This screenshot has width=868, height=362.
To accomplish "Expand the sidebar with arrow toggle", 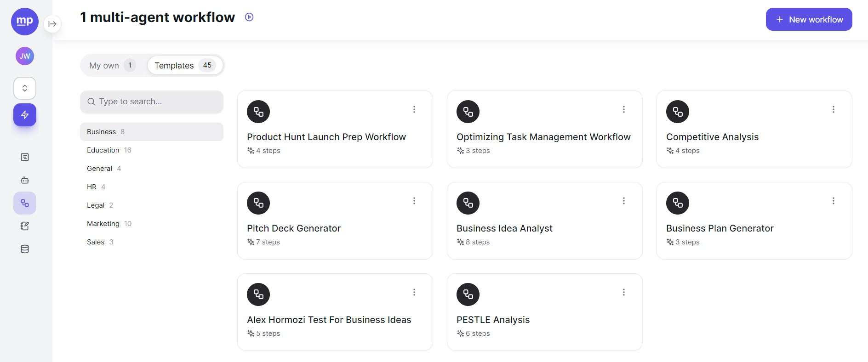I will pos(52,24).
